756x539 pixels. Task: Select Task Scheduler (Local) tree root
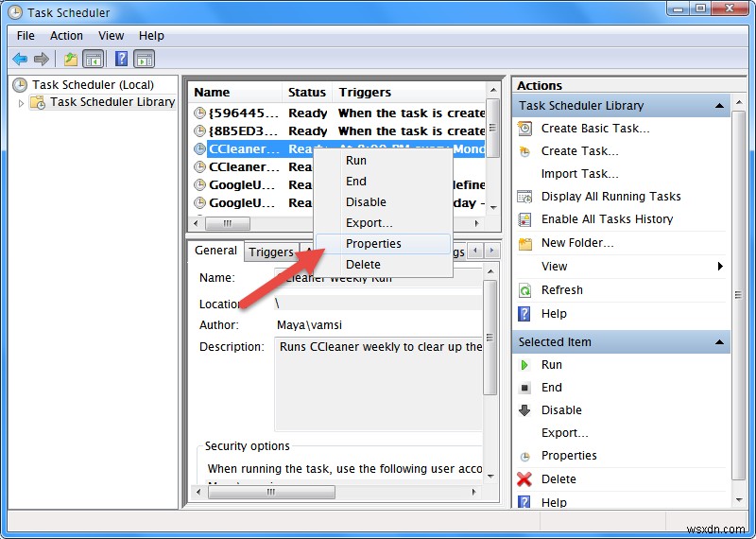(x=93, y=85)
